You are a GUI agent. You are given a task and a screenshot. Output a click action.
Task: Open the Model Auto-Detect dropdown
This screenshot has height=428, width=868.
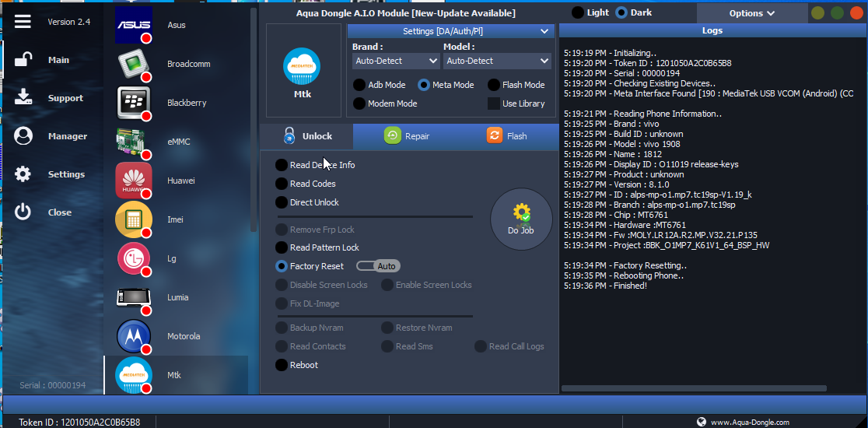click(x=498, y=61)
